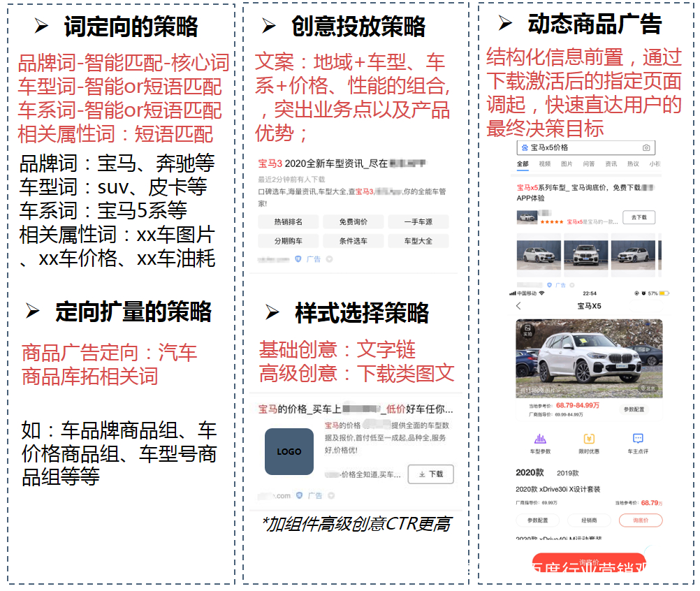Click the front-view BMW X5 thumbnail
Viewport: 700px width, 591px height.
[x=585, y=255]
